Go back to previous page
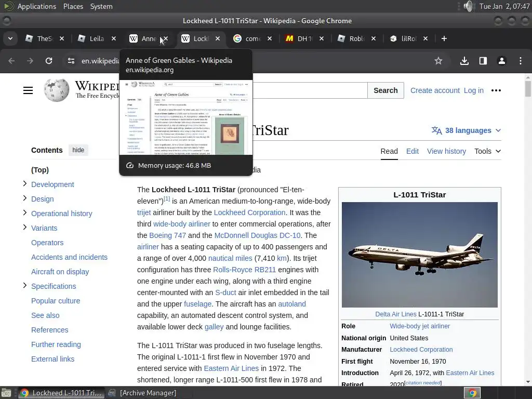The width and height of the screenshot is (532, 399). [11, 61]
